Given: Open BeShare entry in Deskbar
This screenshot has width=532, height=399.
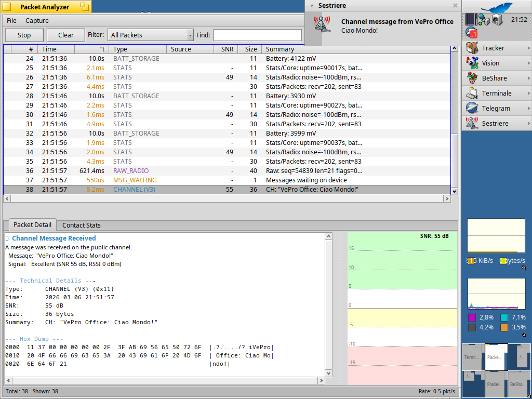Looking at the screenshot, I should coord(496,78).
